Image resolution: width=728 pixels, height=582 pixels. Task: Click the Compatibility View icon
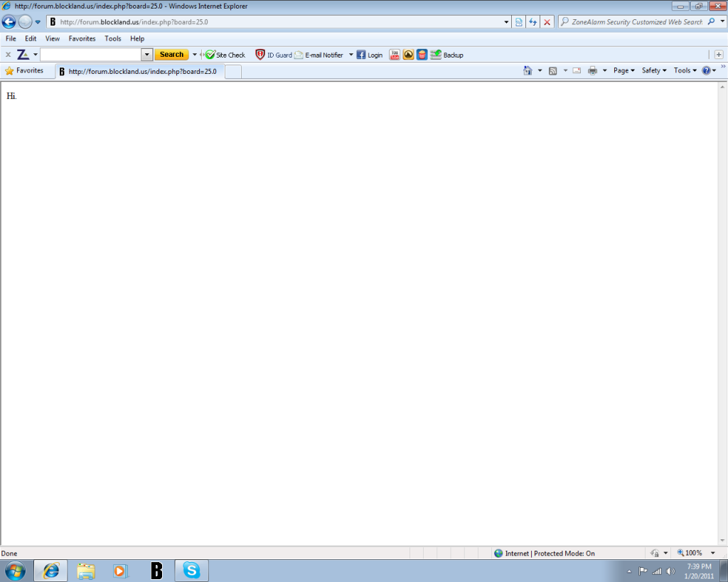pos(518,22)
